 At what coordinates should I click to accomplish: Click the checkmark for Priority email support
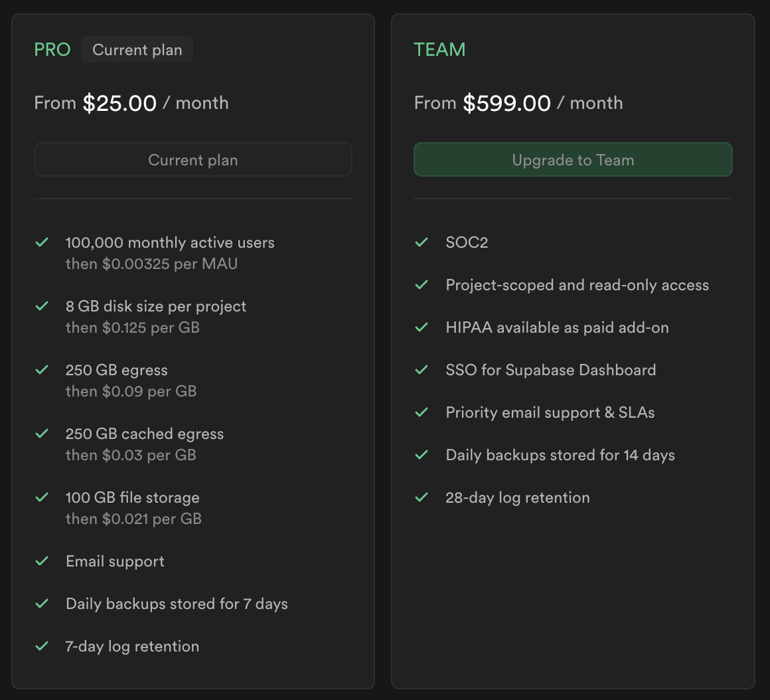pyautogui.click(x=422, y=412)
